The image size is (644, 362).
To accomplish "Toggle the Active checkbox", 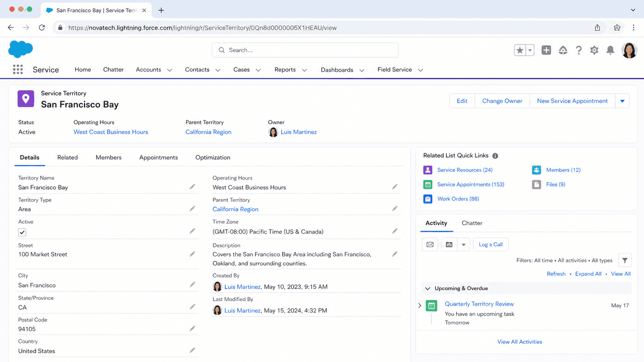I will pos(22,232).
